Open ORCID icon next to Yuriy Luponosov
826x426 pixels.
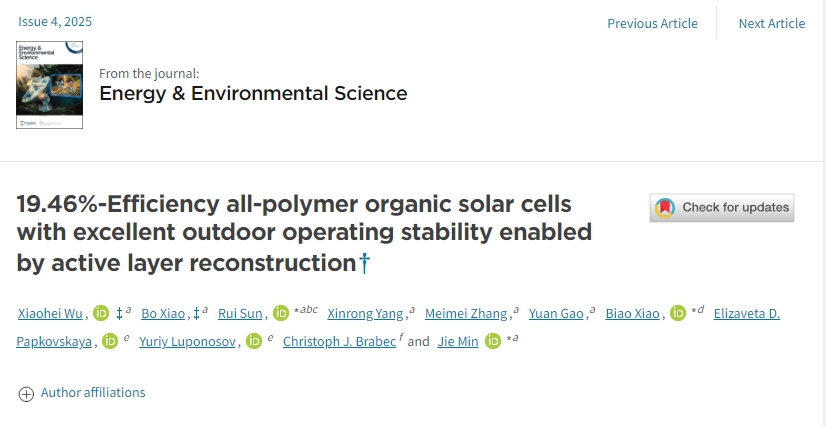coord(254,342)
